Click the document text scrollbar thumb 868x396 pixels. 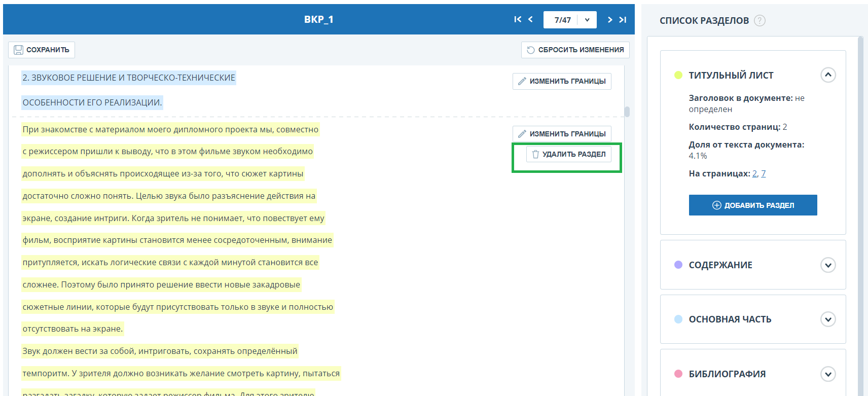(627, 112)
